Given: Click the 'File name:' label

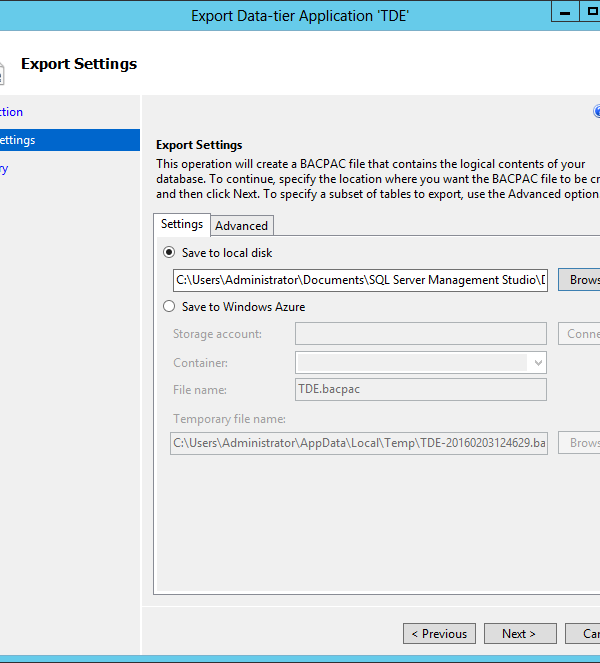Looking at the screenshot, I should point(200,390).
